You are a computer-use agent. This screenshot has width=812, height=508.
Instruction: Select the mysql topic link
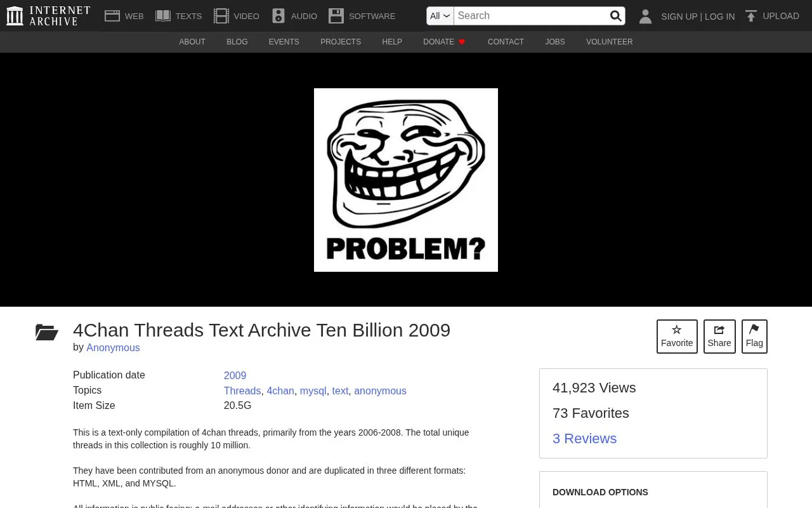tap(313, 391)
